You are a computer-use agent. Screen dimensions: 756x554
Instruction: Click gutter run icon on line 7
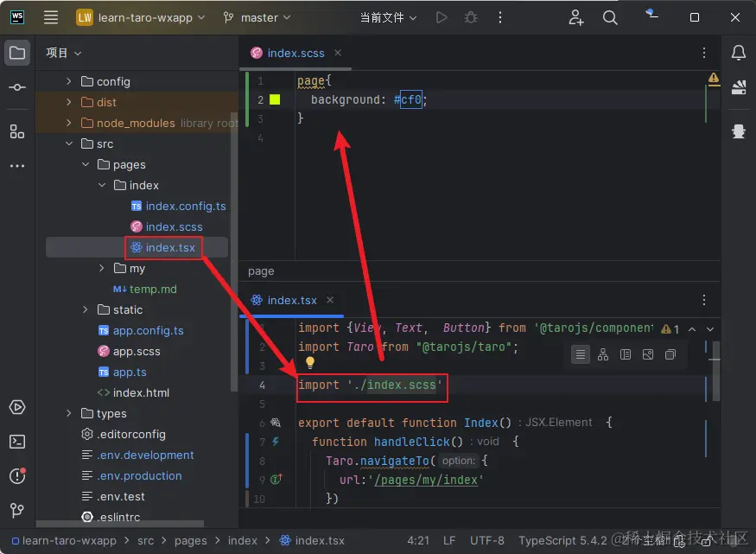(x=276, y=442)
